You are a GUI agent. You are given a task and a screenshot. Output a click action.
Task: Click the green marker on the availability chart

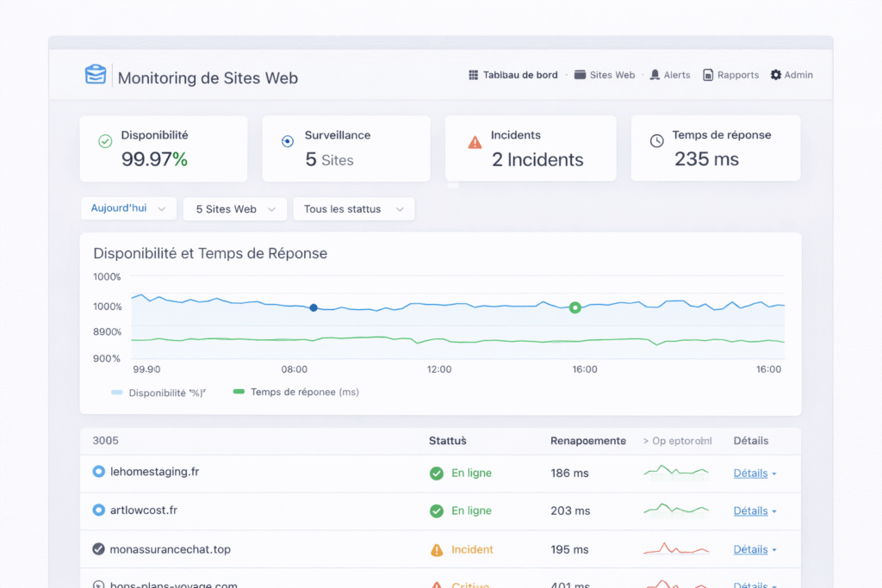[575, 307]
